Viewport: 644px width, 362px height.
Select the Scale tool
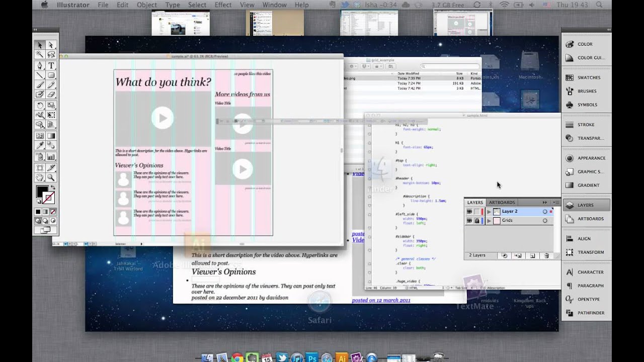point(52,106)
